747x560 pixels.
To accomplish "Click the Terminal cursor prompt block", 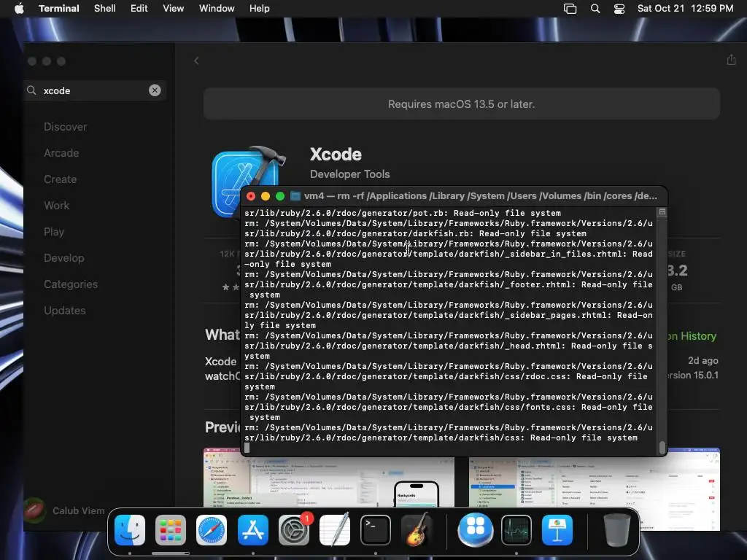I will pyautogui.click(x=247, y=448).
